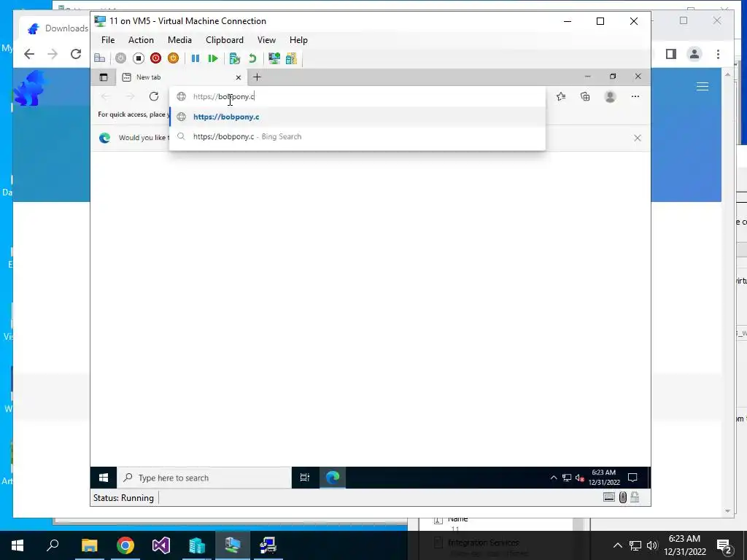
Task: Open Task View in VM taskbar
Action: coord(305,478)
